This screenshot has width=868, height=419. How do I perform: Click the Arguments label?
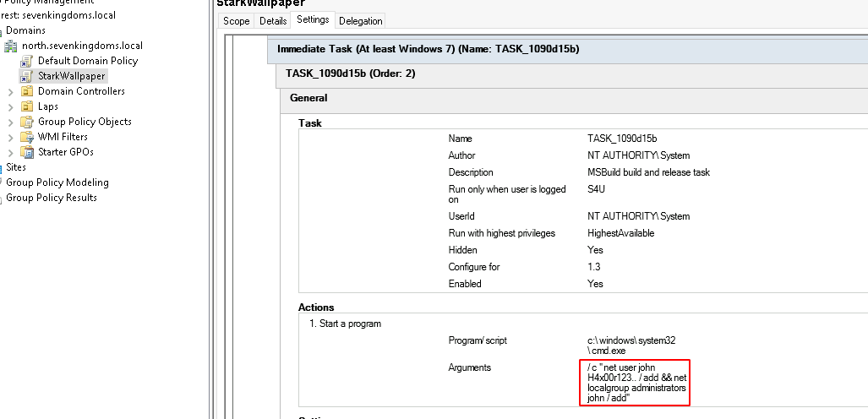coord(469,367)
